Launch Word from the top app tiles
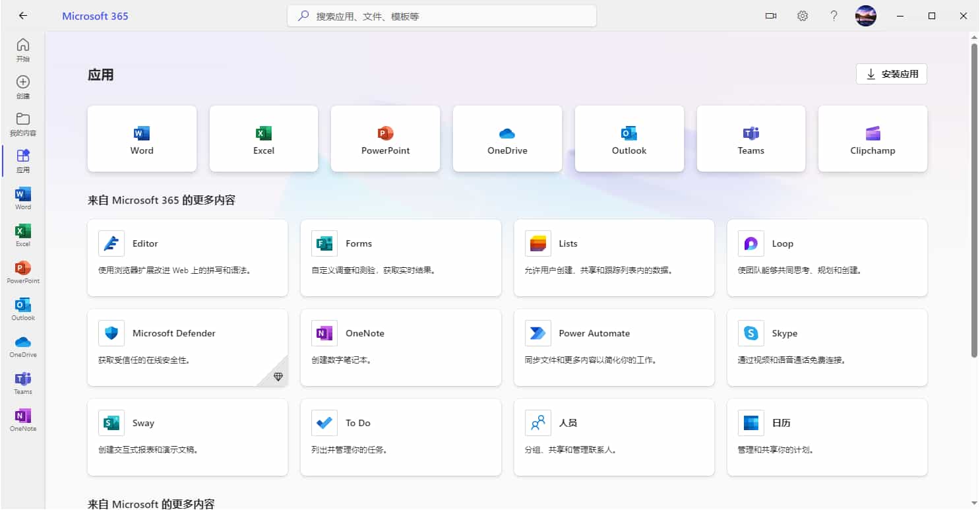This screenshot has width=980, height=510. pos(142,139)
